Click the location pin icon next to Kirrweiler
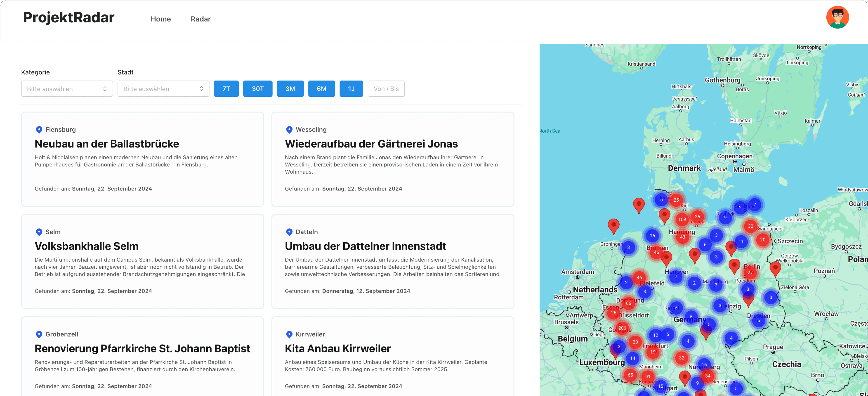 pos(289,334)
